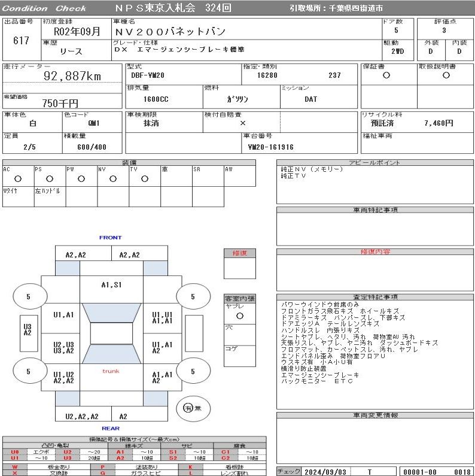Viewport: 475px width, 476px height.
Task: Select the recycle fee 7,460円
Action: pos(439,123)
